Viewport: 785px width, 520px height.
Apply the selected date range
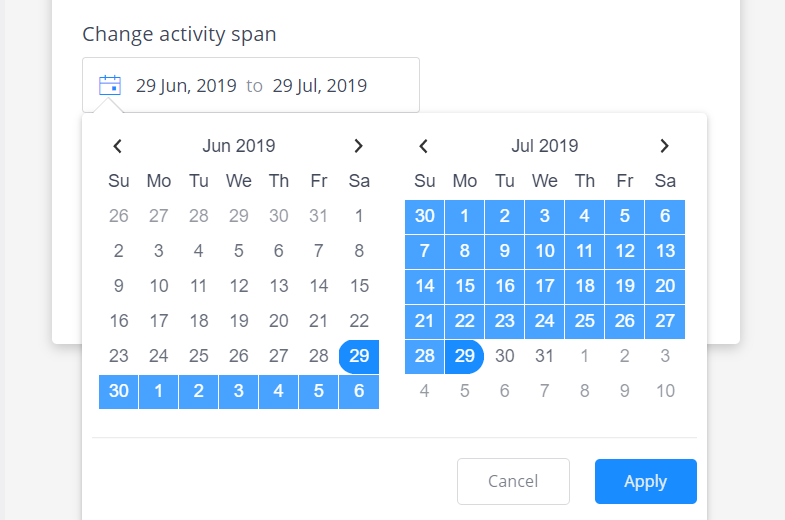645,481
